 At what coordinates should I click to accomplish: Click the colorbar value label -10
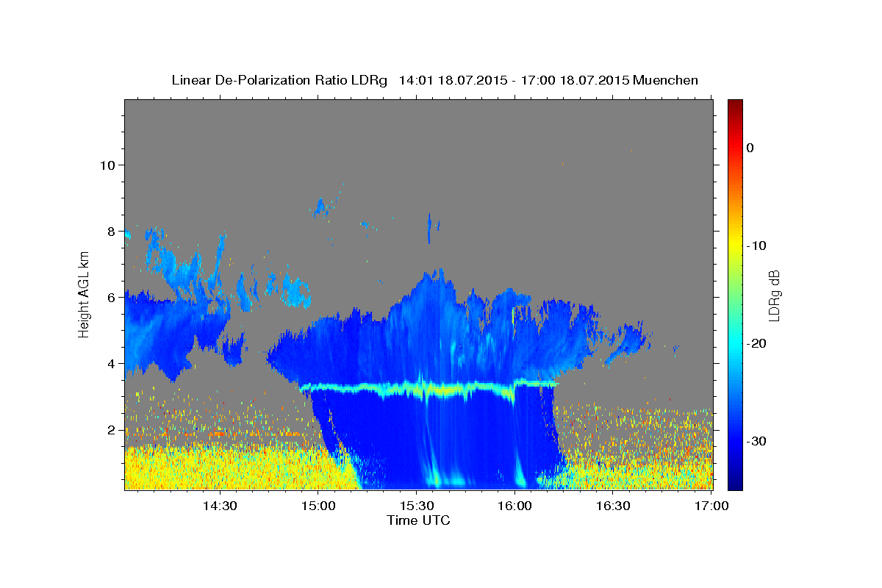757,245
